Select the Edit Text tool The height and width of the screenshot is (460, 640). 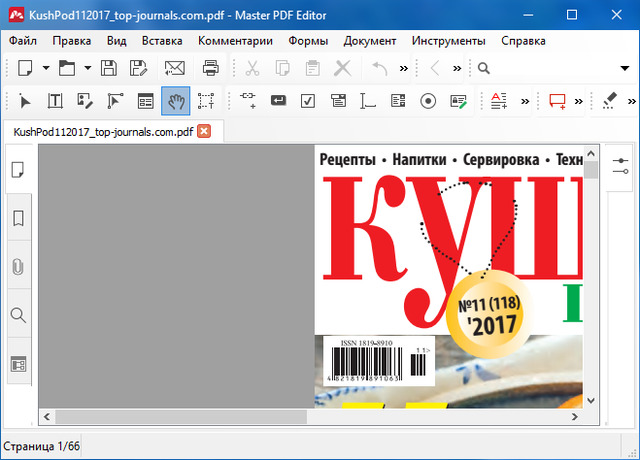[x=55, y=101]
